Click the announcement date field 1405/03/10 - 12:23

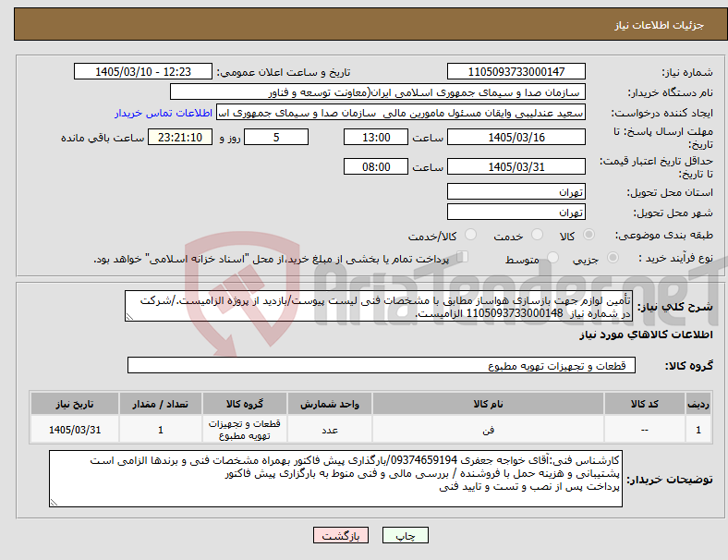coord(143,71)
